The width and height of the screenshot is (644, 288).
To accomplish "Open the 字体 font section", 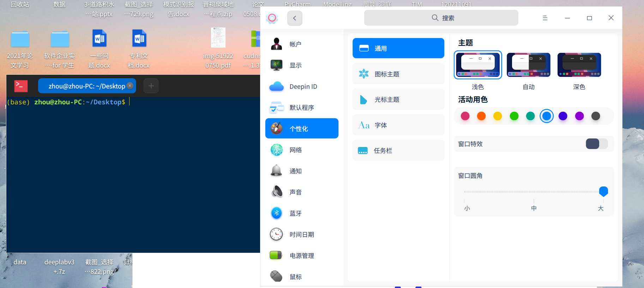I will pyautogui.click(x=398, y=125).
